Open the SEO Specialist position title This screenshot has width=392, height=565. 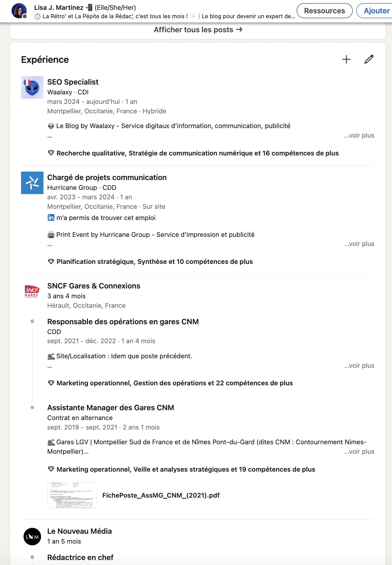tap(73, 82)
